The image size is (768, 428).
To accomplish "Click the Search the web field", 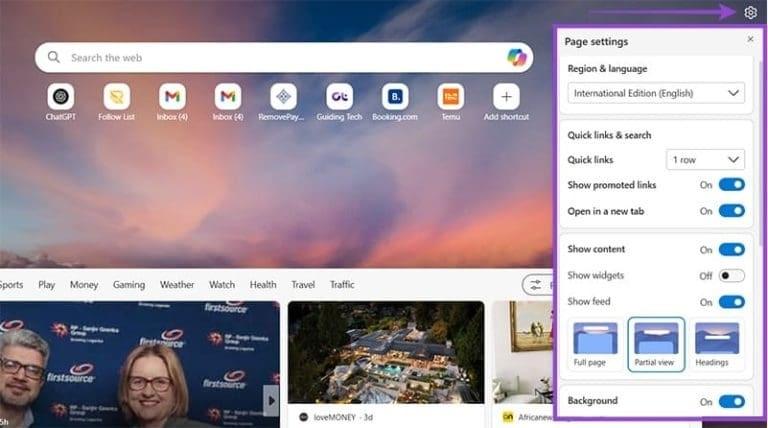I will (x=284, y=57).
